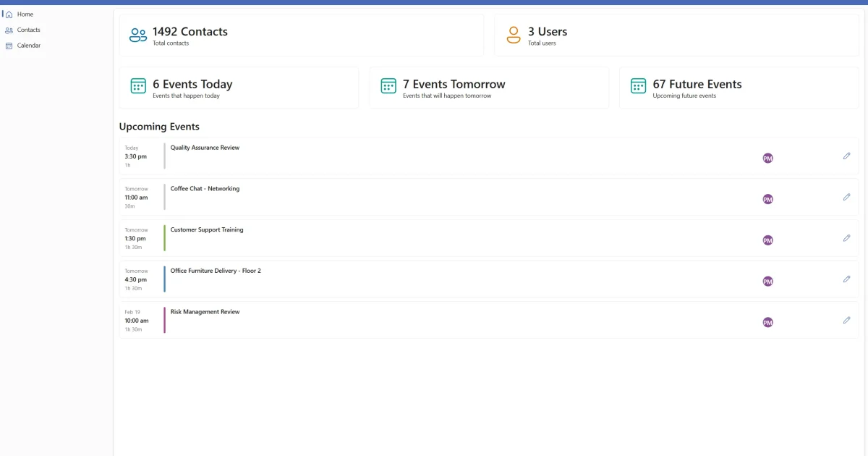Click PM avatar on Quality Assurance Review

[768, 158]
